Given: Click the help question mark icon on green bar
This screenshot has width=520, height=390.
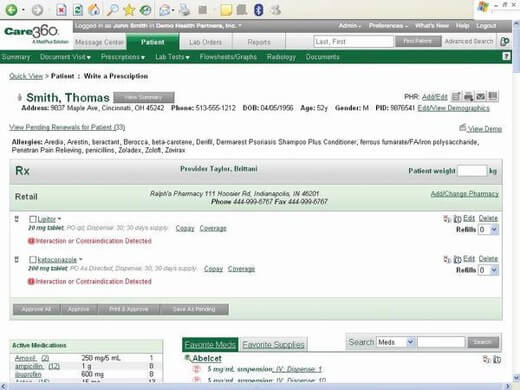Looking at the screenshot, I should pyautogui.click(x=506, y=57).
